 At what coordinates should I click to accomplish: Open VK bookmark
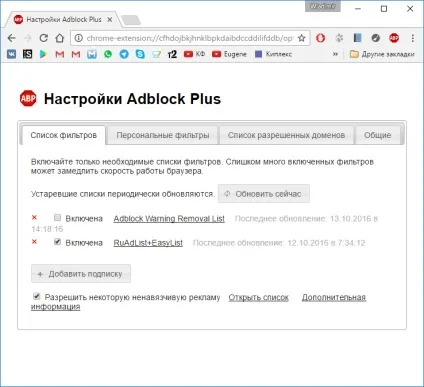[11, 54]
